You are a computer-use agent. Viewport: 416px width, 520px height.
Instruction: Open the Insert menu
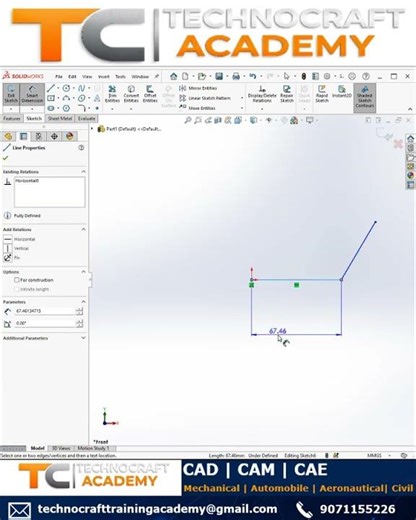(x=104, y=77)
